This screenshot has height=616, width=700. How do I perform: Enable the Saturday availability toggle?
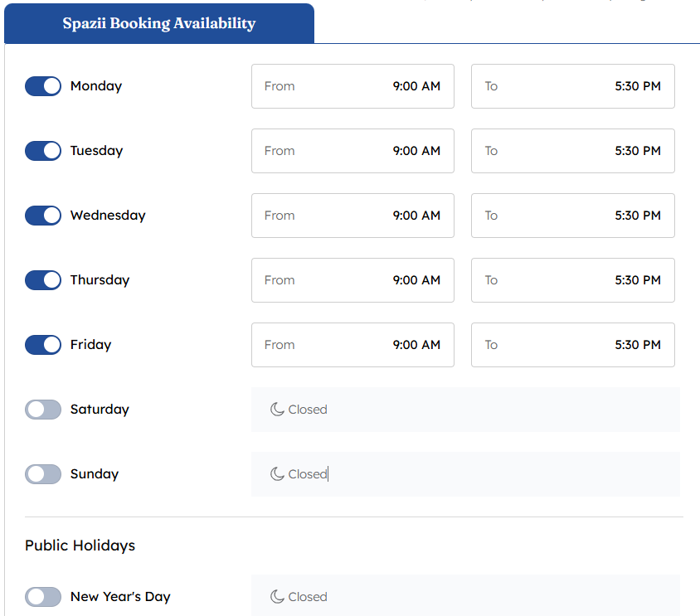tap(43, 410)
